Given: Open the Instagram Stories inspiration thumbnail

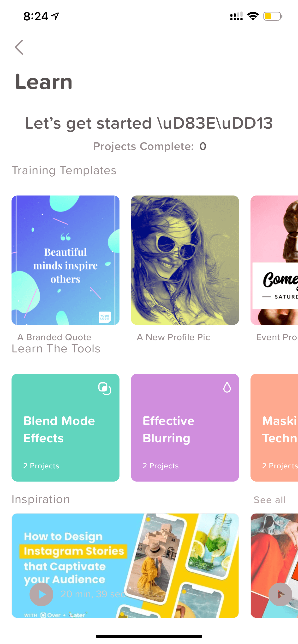Looking at the screenshot, I should [x=125, y=565].
